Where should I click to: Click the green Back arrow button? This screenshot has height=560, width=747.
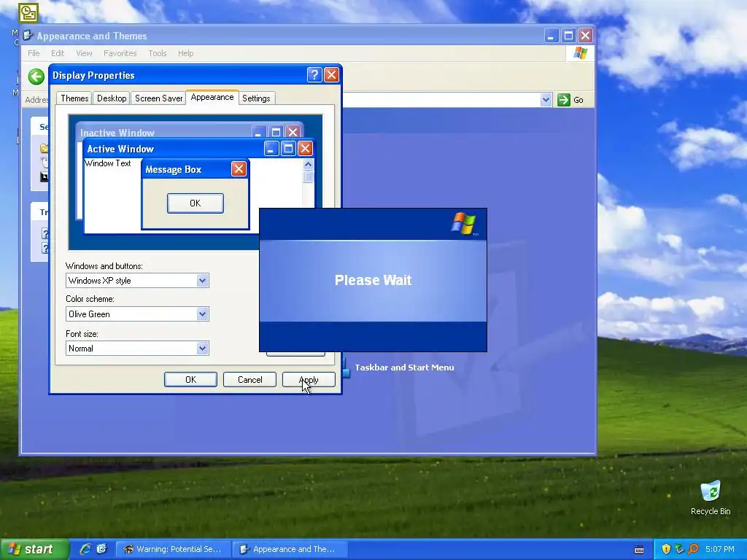[x=36, y=76]
